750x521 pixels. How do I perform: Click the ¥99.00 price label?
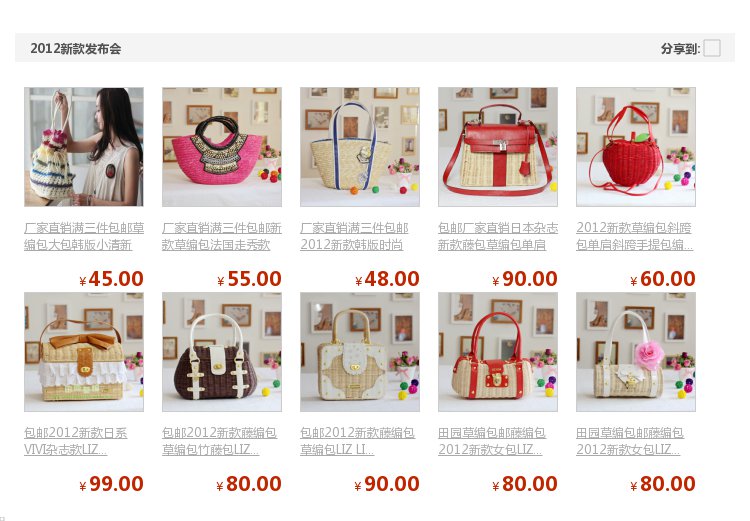tap(111, 484)
